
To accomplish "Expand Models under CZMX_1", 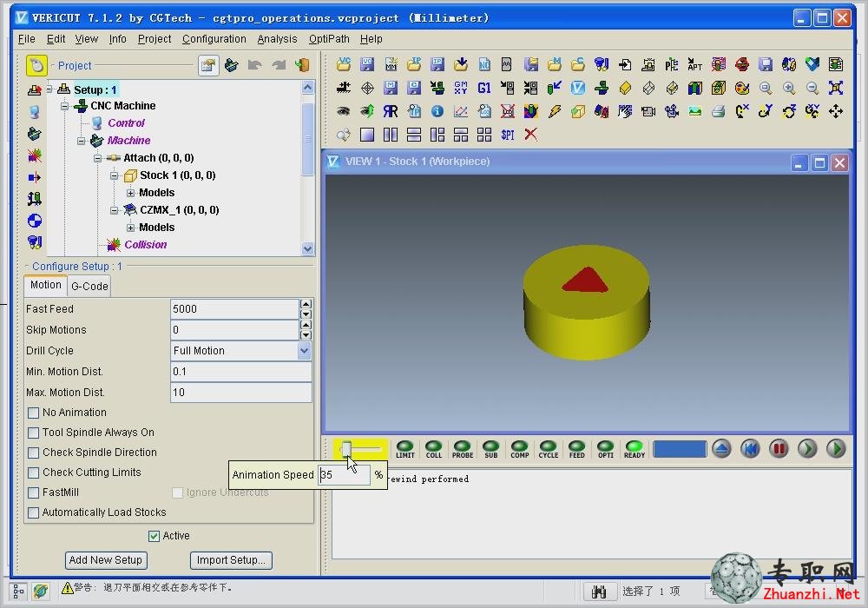I will coord(131,228).
